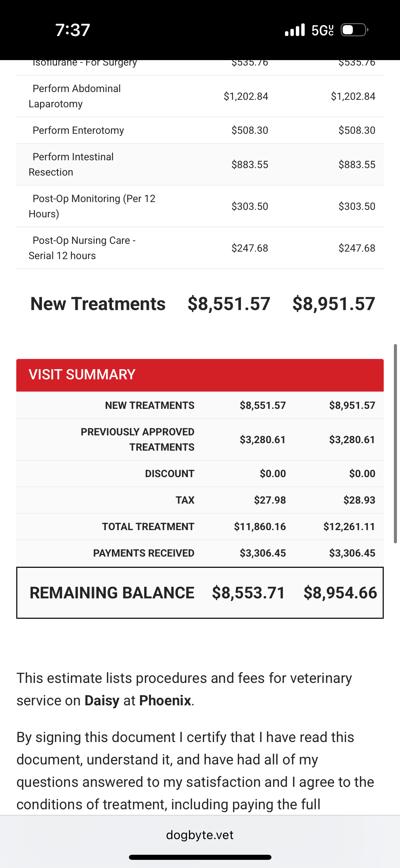Tap the 7:37 clock in status bar
Viewport: 400px width, 868px height.
(x=73, y=30)
